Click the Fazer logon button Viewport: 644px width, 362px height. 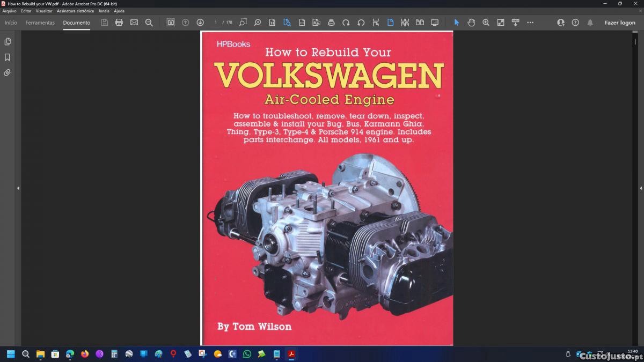[x=620, y=23]
